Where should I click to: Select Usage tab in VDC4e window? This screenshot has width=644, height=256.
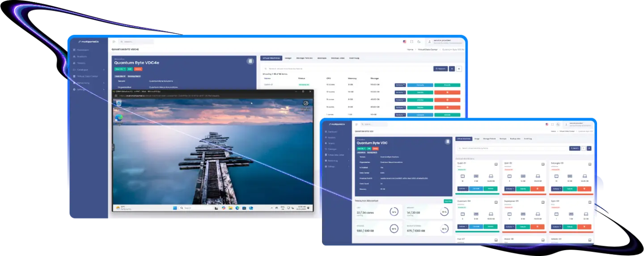288,58
